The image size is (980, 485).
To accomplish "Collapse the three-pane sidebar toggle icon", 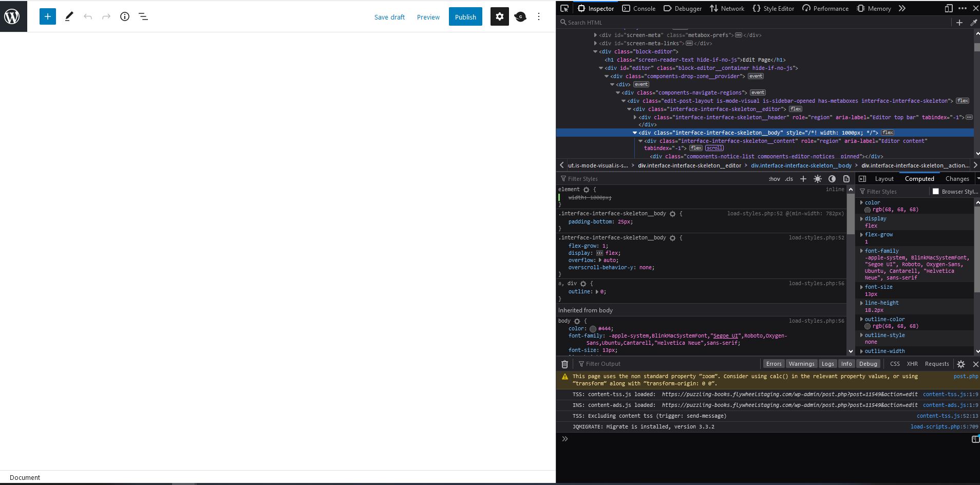I will [x=862, y=179].
